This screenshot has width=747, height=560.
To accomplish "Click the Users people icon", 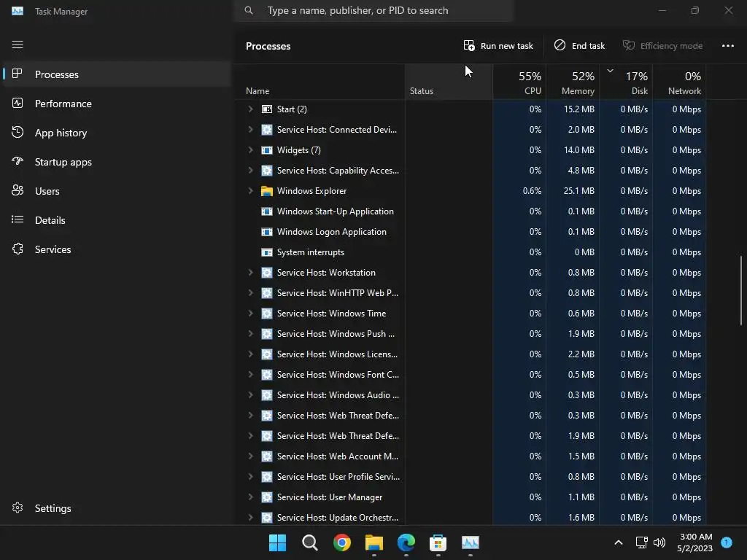I will tap(18, 190).
